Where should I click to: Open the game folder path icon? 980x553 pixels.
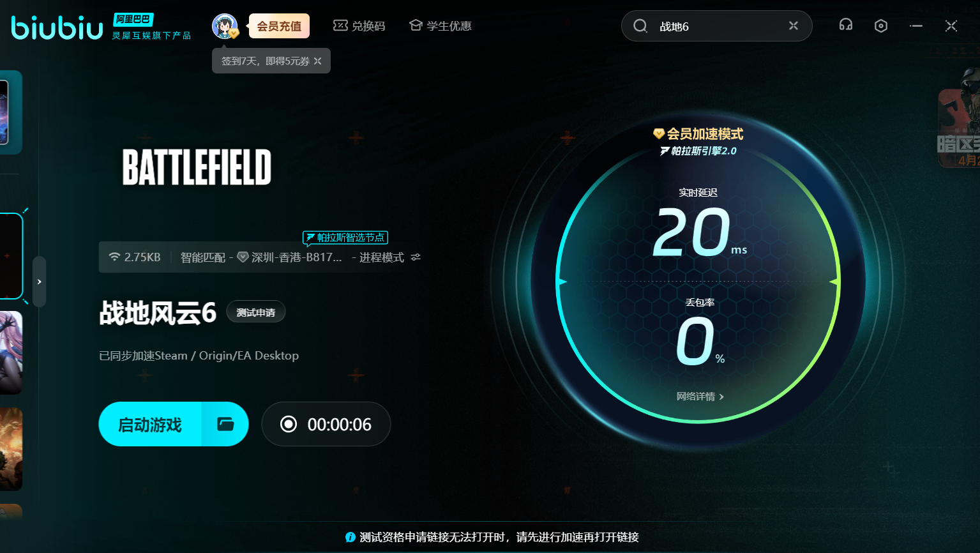(225, 424)
